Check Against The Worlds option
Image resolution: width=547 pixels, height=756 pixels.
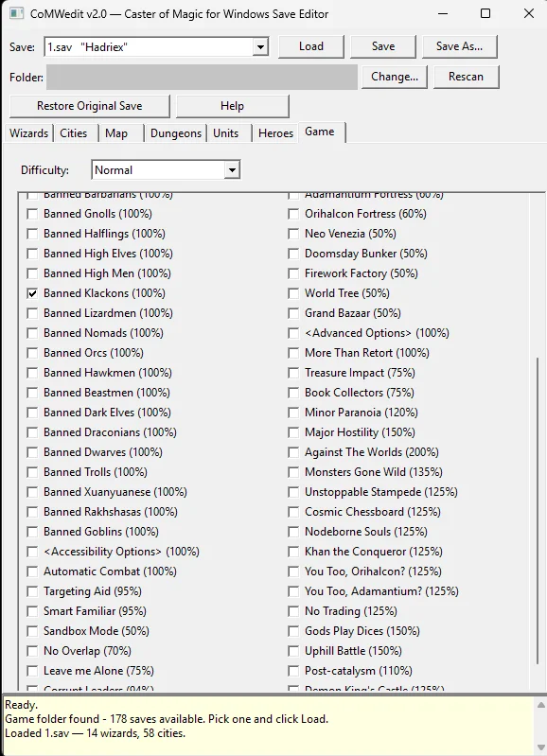[x=293, y=452]
